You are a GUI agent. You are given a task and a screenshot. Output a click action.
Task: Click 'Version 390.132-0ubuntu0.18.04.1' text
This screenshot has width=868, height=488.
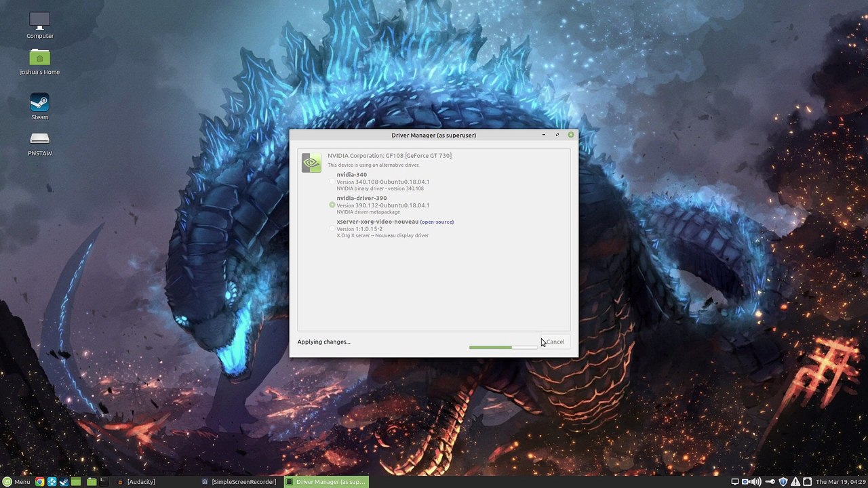383,205
